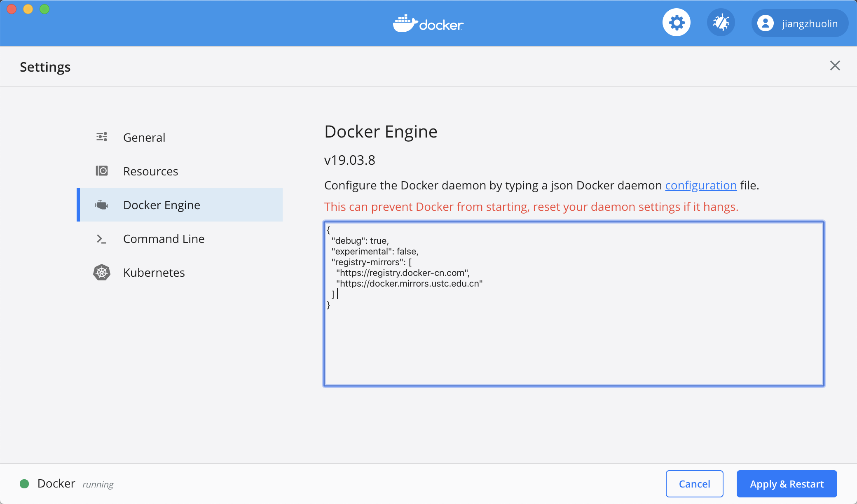Switch to the Resources section
This screenshot has width=857, height=504.
point(180,171)
